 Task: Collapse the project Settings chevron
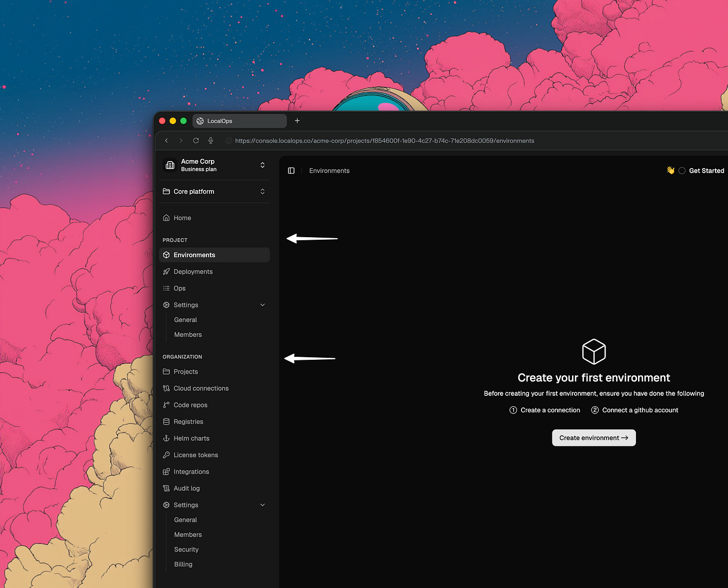tap(262, 305)
